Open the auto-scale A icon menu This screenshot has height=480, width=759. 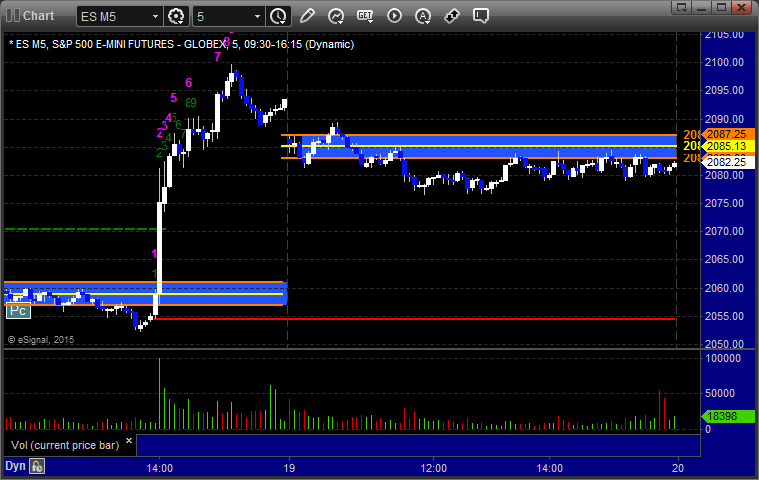[423, 16]
